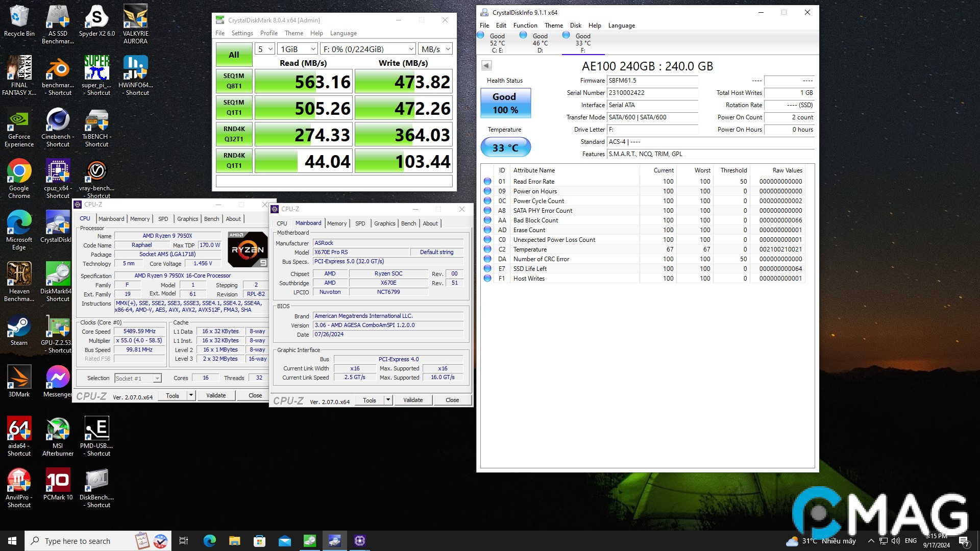Switch to the Memory tab in CPU-Z
The image size is (980, 551).
click(139, 219)
